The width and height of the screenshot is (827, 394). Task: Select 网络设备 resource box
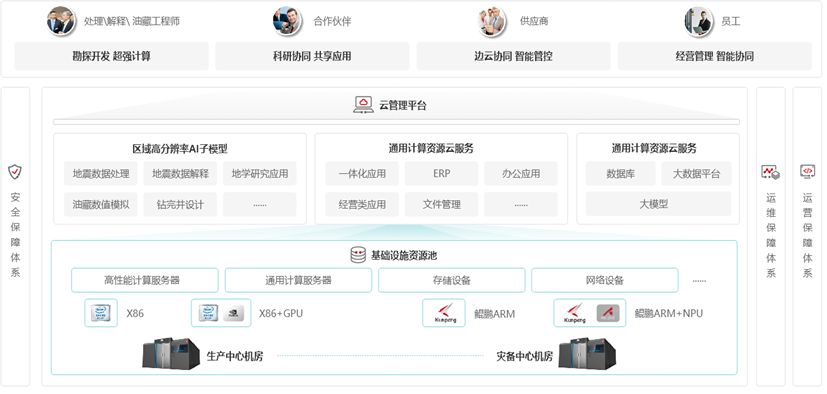point(604,280)
